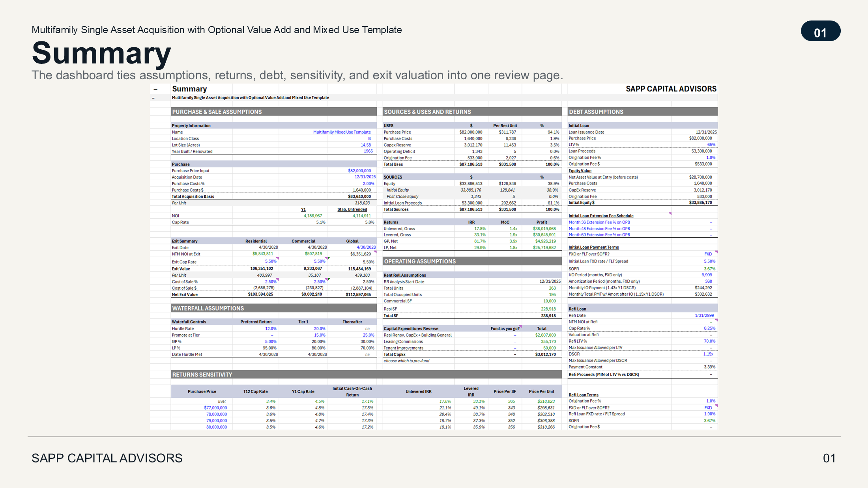Click the DSCR value 1.15x
Screen dimensions: 868x488
click(708, 354)
